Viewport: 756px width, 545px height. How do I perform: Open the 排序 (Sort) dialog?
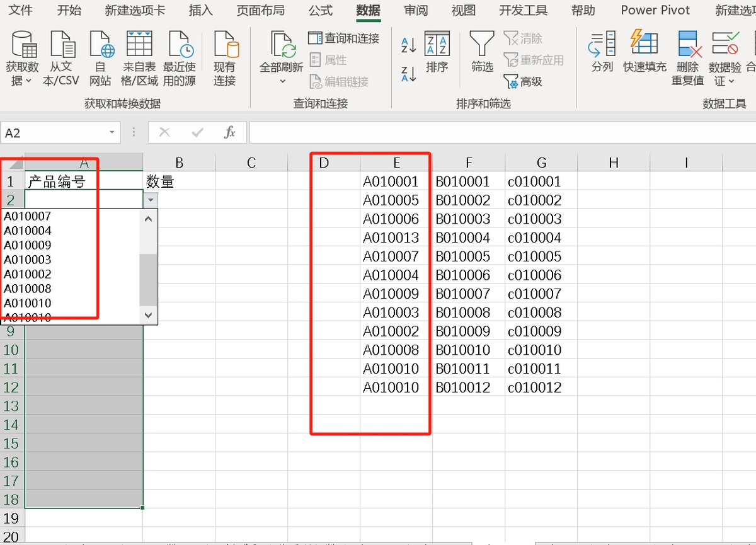coord(437,50)
